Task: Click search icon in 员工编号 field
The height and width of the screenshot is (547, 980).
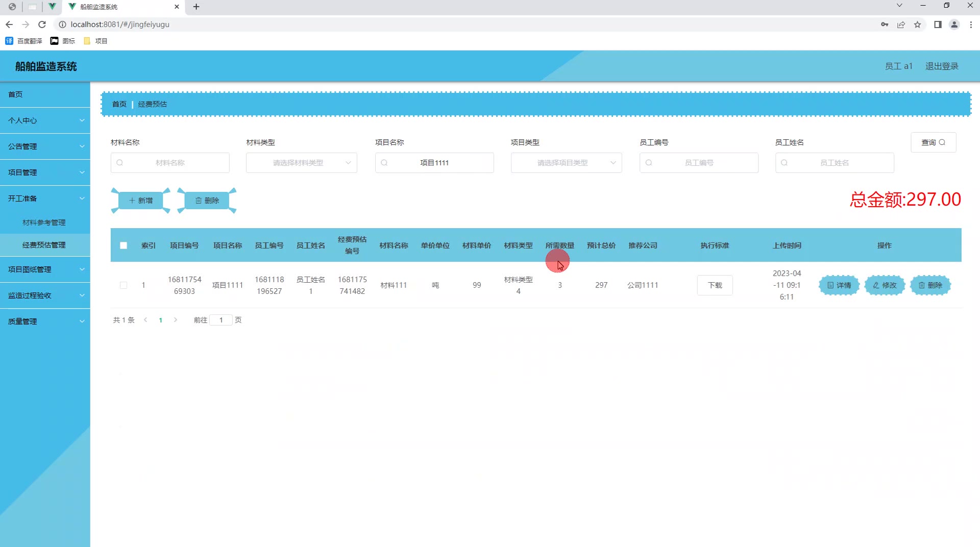Action: coord(649,163)
